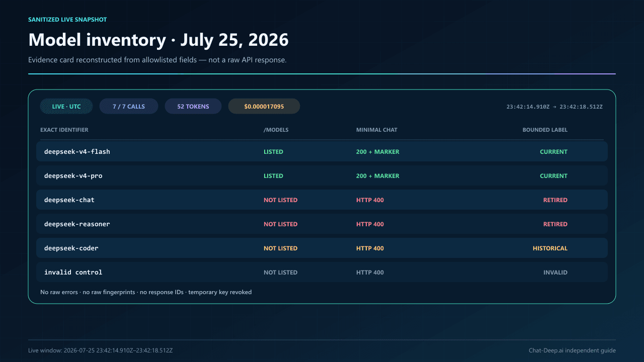The image size is (644, 362).
Task: Click the 'Evidence card reconstructed' subtitle
Action: pyautogui.click(x=157, y=60)
